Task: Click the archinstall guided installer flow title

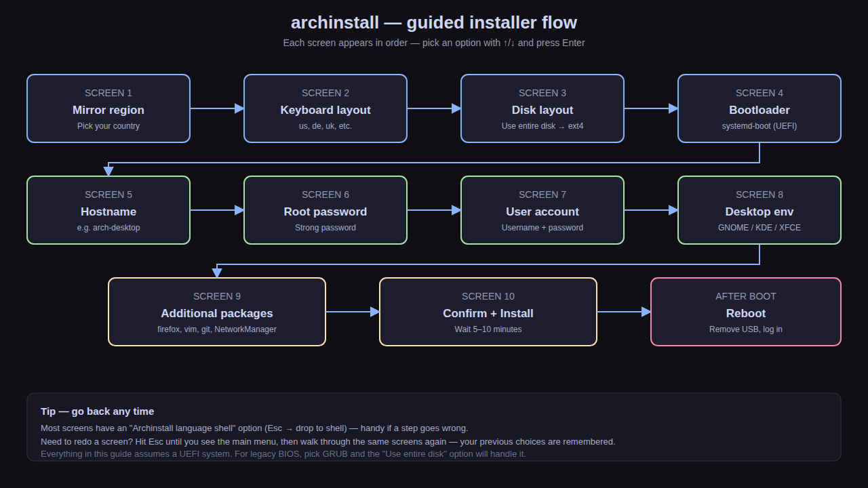Action: point(434,22)
